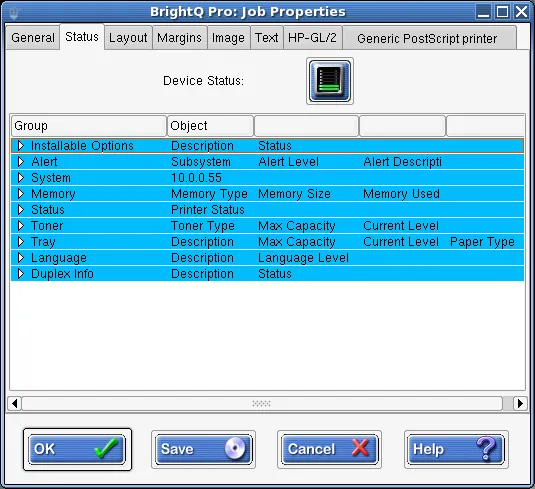Expand the System group triangle
This screenshot has width=535, height=489.
(x=21, y=178)
